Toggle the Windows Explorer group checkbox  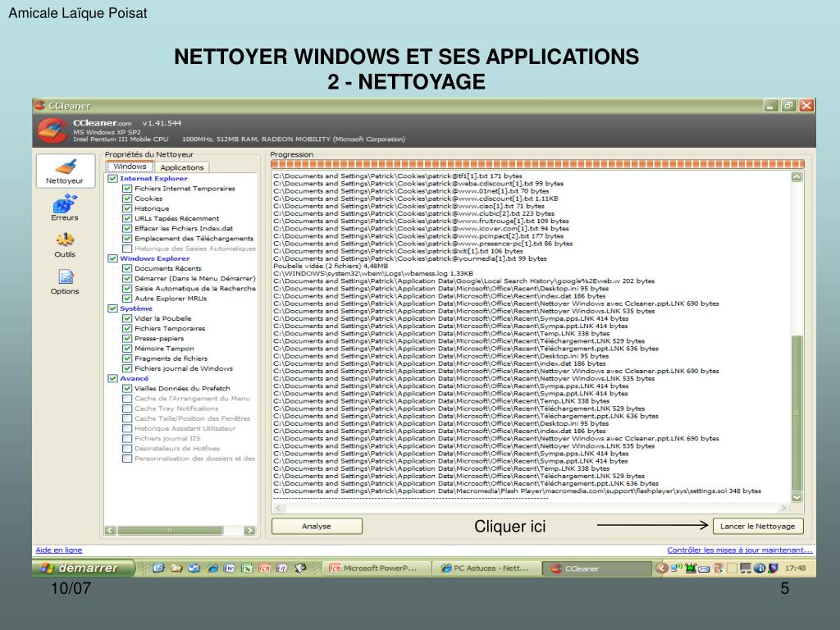click(112, 258)
